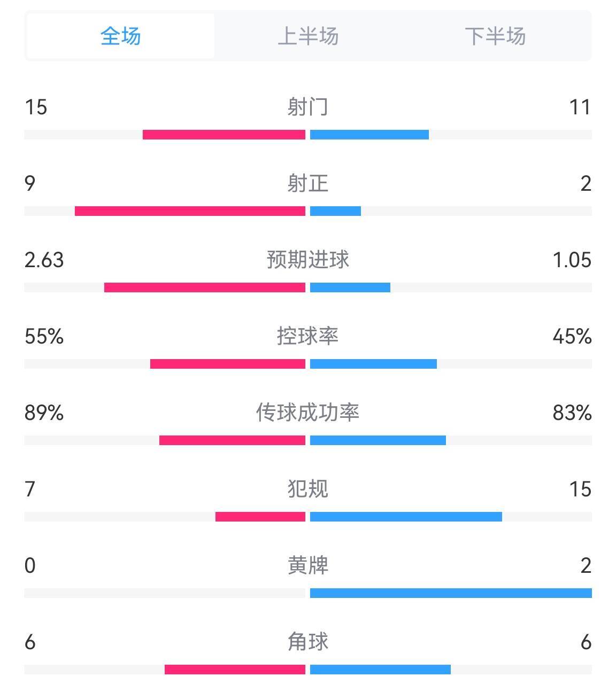The height and width of the screenshot is (700, 616).
Task: Open the 上半场 tab
Action: point(308,36)
